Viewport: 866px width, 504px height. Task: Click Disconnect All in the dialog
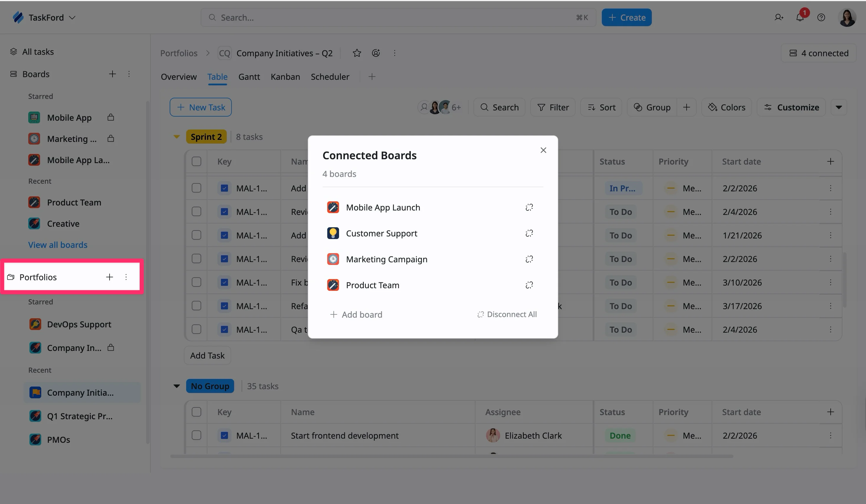pyautogui.click(x=507, y=314)
